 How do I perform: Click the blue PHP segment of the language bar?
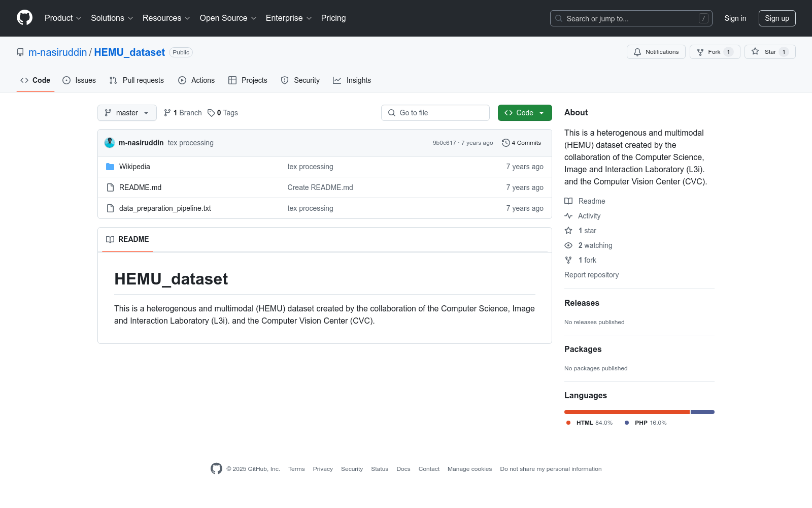(702, 412)
